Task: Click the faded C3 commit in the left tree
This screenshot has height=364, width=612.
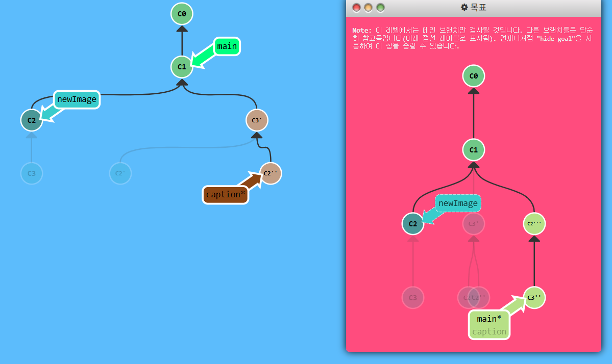Action: pyautogui.click(x=32, y=173)
